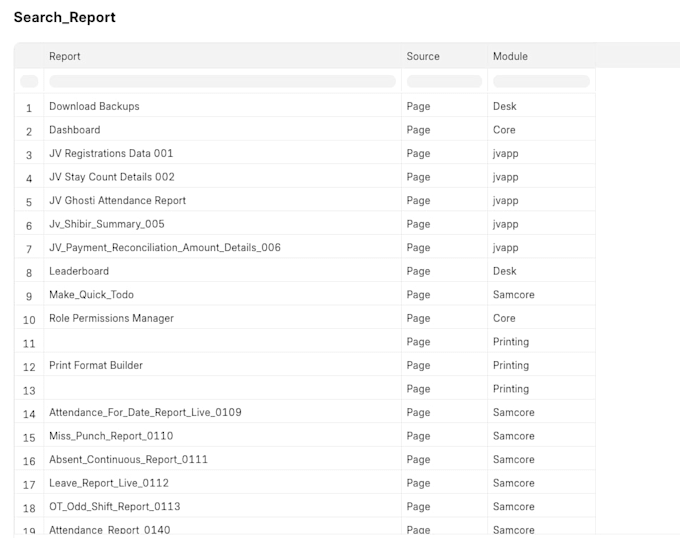Click Printing module in row 11

[x=511, y=342]
